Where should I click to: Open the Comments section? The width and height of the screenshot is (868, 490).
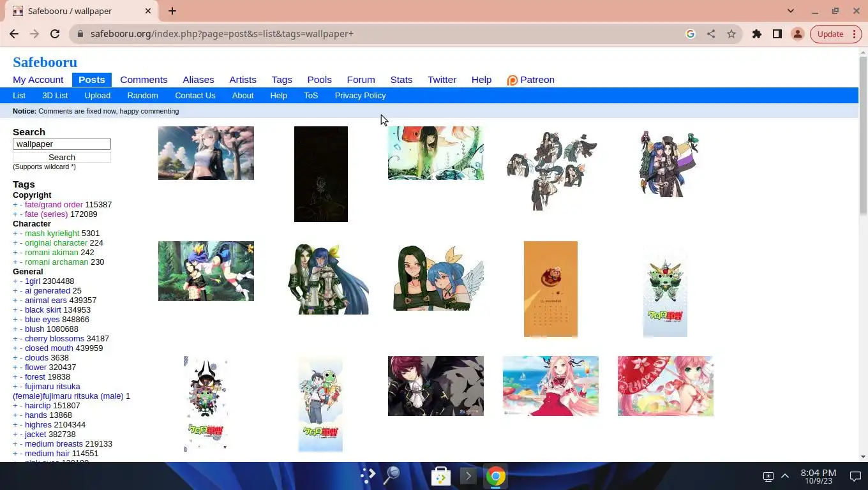point(144,80)
